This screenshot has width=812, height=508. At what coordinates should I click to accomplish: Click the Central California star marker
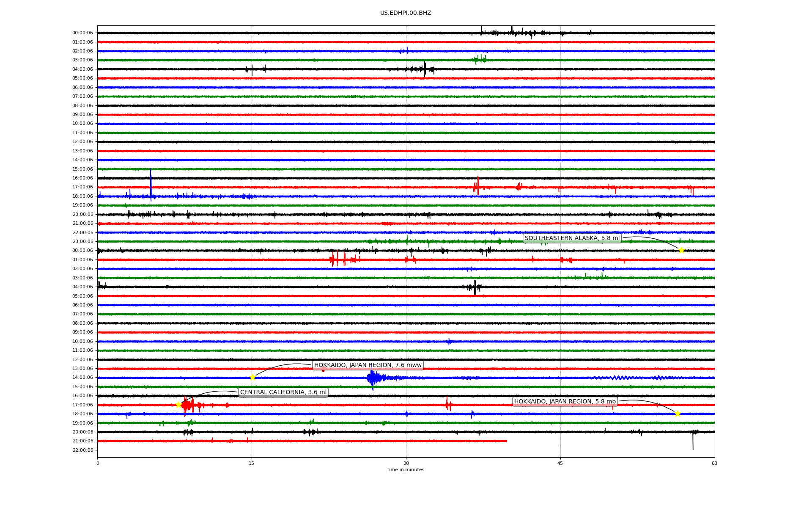(x=178, y=405)
